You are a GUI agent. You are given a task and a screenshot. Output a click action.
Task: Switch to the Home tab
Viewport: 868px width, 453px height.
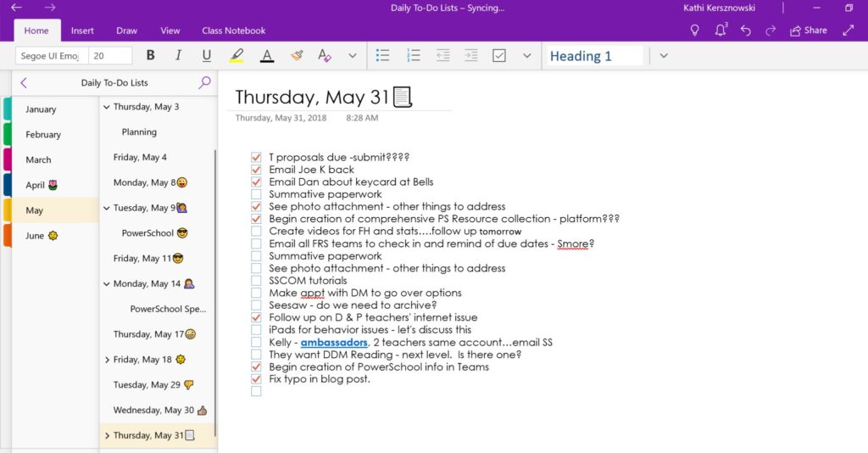(x=36, y=31)
